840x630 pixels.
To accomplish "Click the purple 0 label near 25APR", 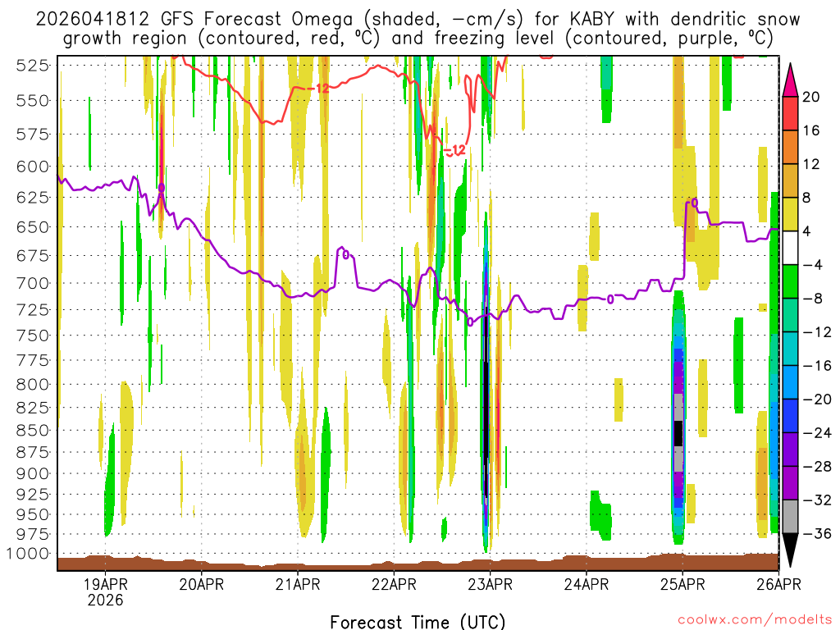I will click(x=694, y=203).
